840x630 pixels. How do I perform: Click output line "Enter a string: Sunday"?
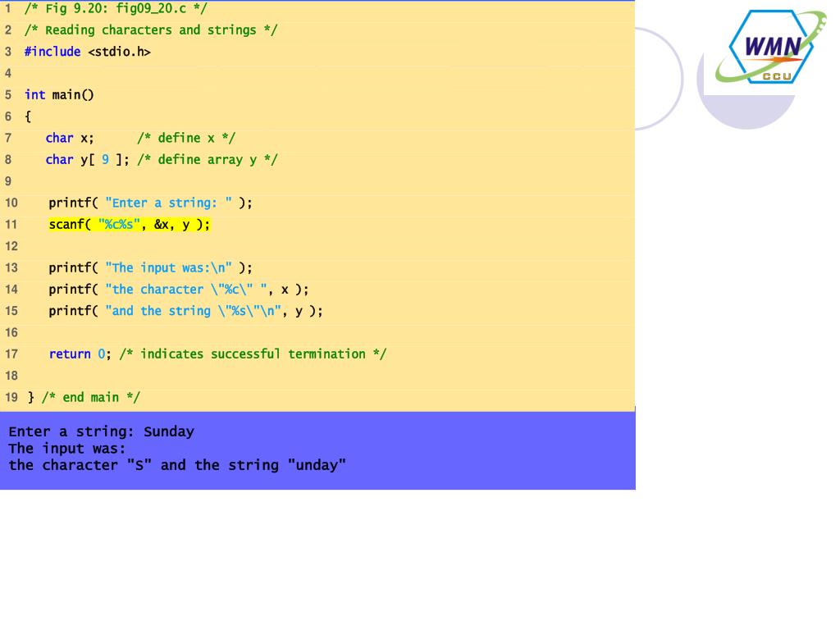[101, 431]
